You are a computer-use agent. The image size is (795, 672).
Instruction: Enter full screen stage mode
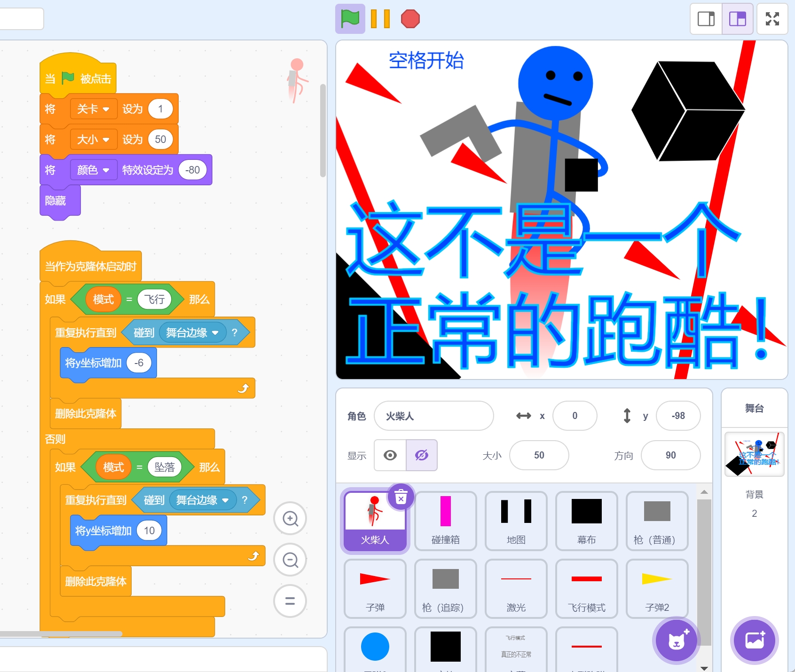[x=772, y=19]
